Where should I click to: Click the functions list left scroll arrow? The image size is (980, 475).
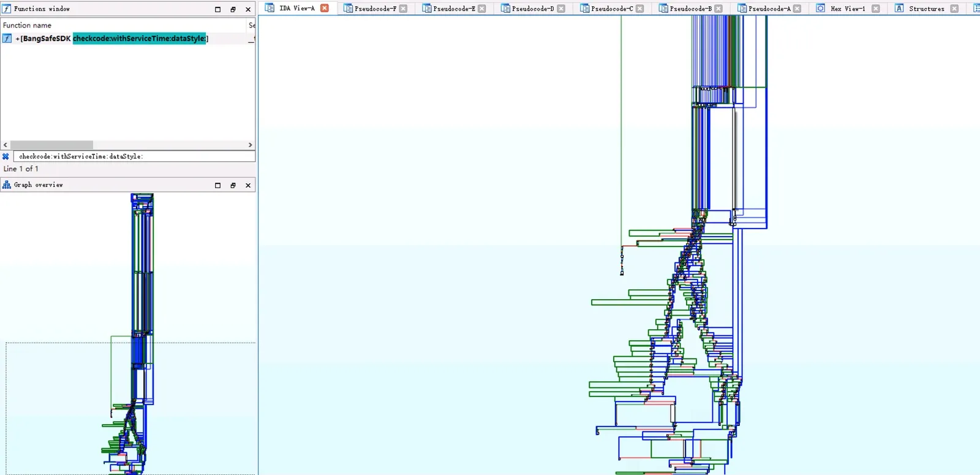click(x=6, y=145)
